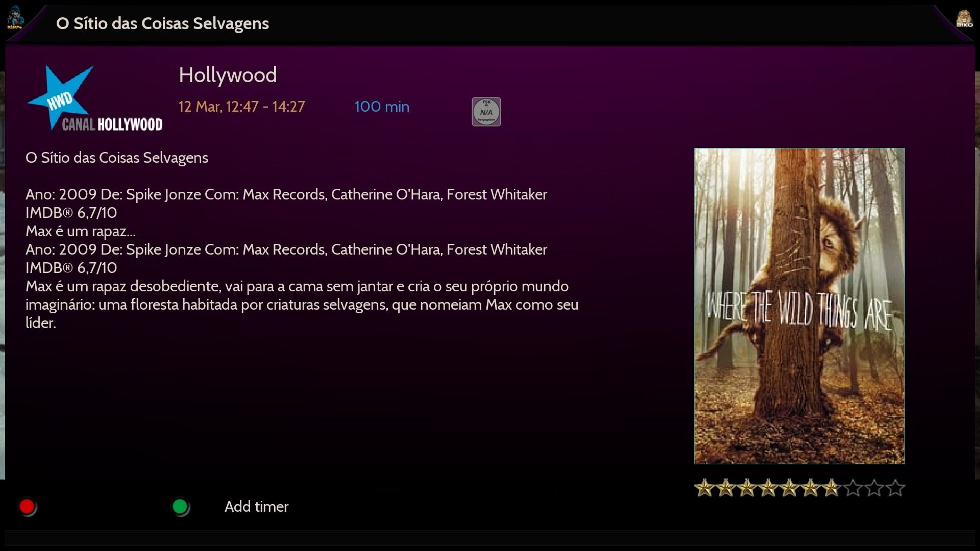This screenshot has height=551, width=980.
Task: Click the header title O Sítio das Coisas Selvagens
Action: pyautogui.click(x=162, y=23)
